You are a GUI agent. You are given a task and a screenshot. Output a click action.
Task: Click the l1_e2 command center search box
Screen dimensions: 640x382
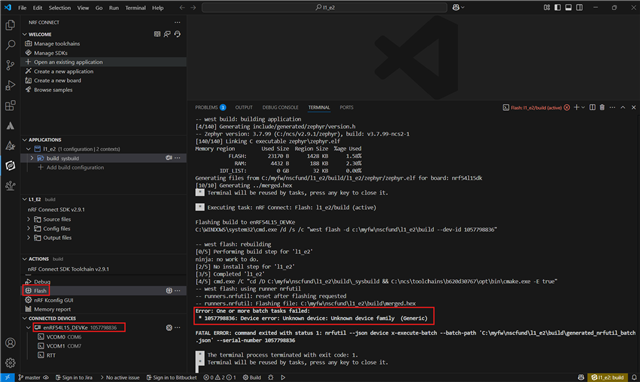point(324,7)
